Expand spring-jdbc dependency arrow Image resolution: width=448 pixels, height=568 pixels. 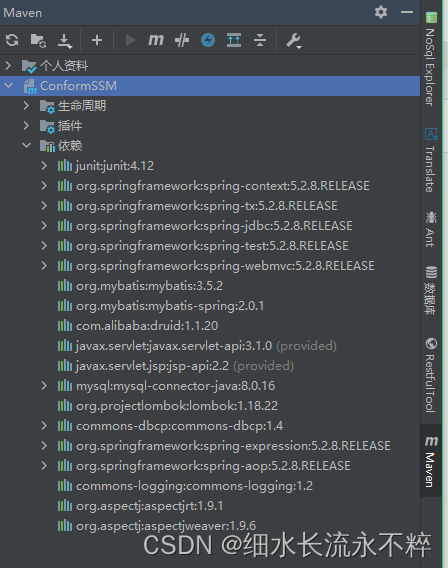[x=44, y=225]
